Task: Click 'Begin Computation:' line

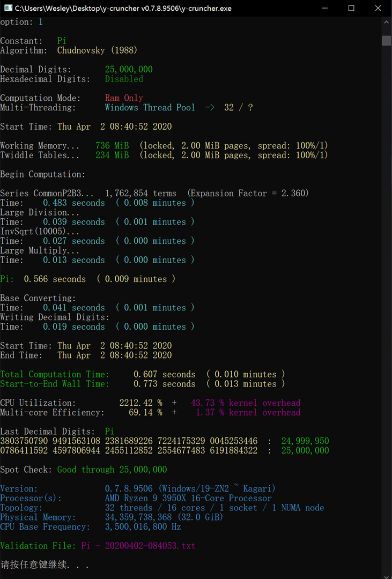Action: tap(42, 174)
